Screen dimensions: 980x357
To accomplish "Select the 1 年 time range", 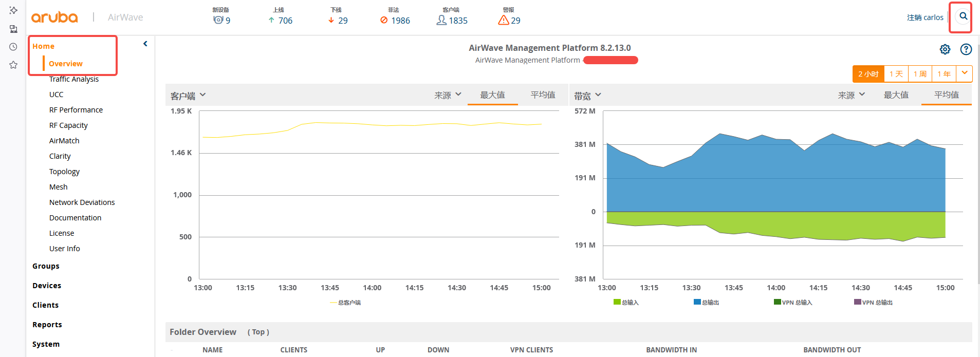I will 944,74.
